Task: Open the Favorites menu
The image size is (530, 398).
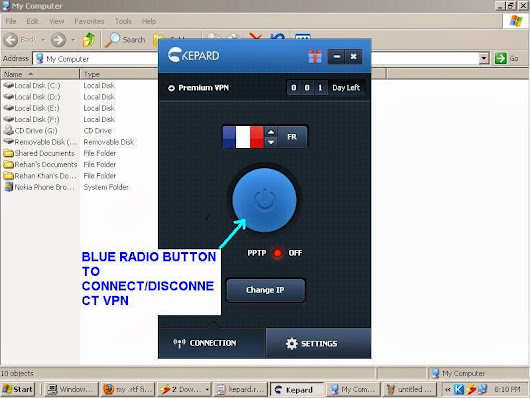Action: (x=89, y=21)
